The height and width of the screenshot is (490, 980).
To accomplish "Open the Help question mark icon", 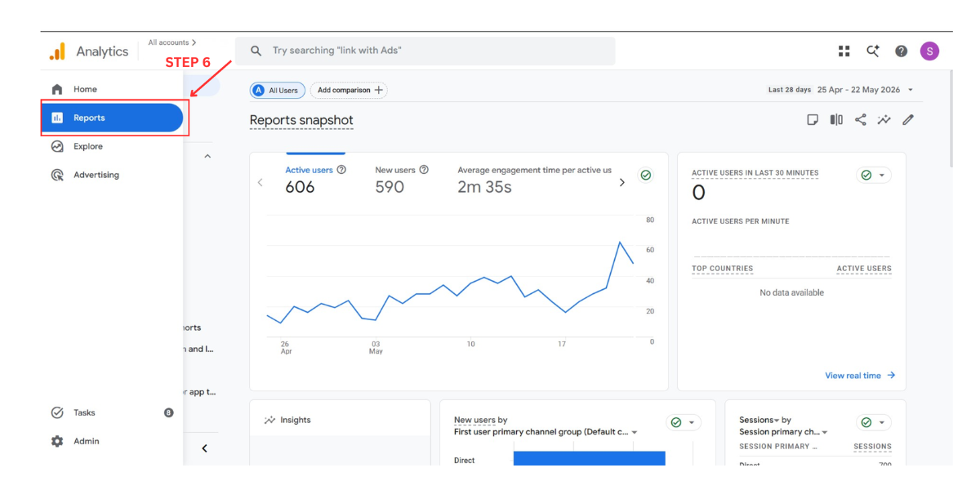I will click(x=901, y=51).
